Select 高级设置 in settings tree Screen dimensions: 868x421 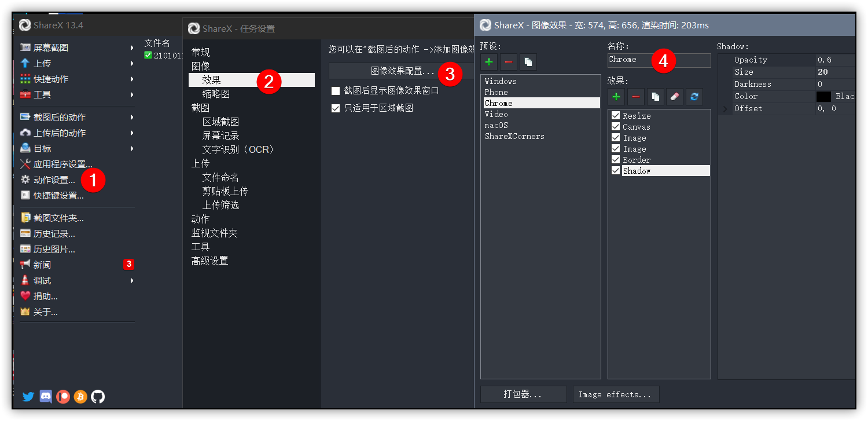210,261
